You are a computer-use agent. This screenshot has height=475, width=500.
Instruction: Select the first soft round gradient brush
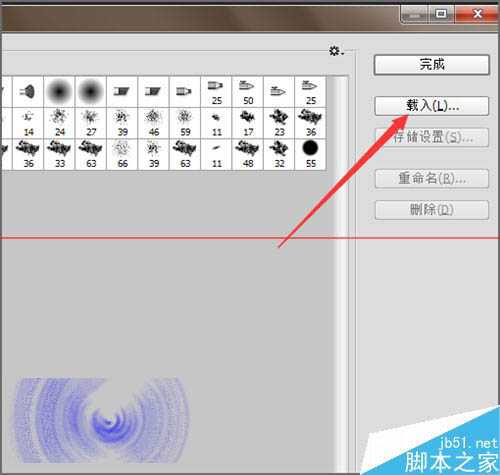[59, 92]
